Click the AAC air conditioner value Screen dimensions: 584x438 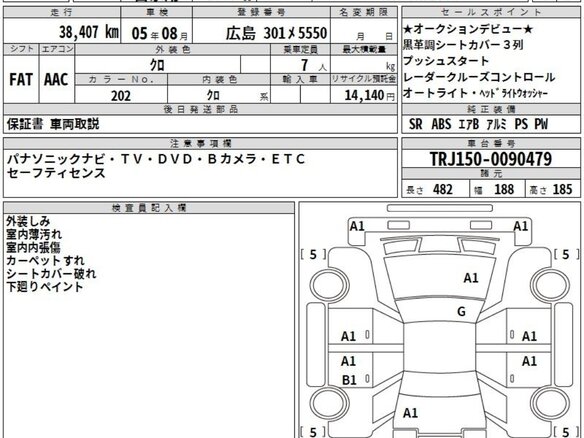click(56, 79)
